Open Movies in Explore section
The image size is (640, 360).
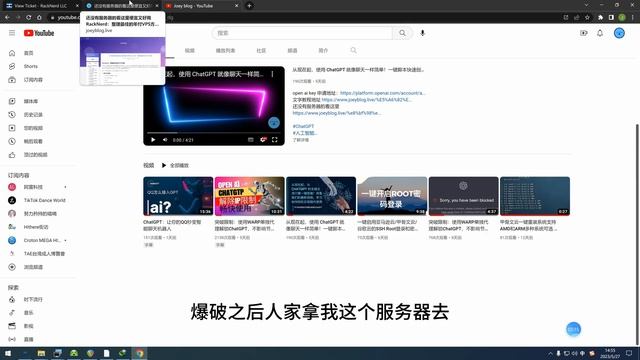pos(28,326)
